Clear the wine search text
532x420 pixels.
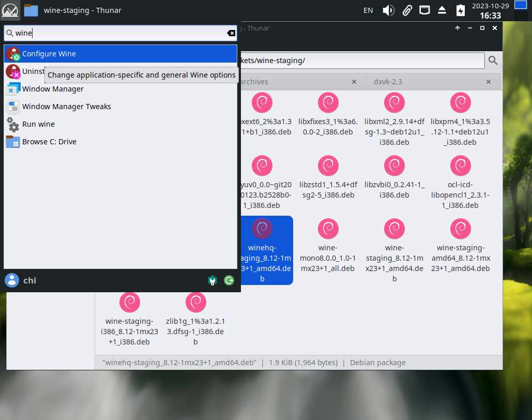(231, 33)
